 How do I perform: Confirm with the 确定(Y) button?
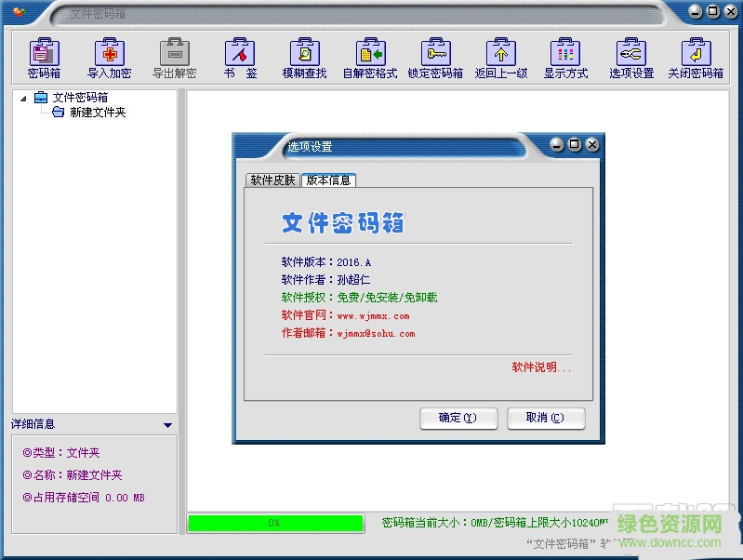pyautogui.click(x=458, y=419)
